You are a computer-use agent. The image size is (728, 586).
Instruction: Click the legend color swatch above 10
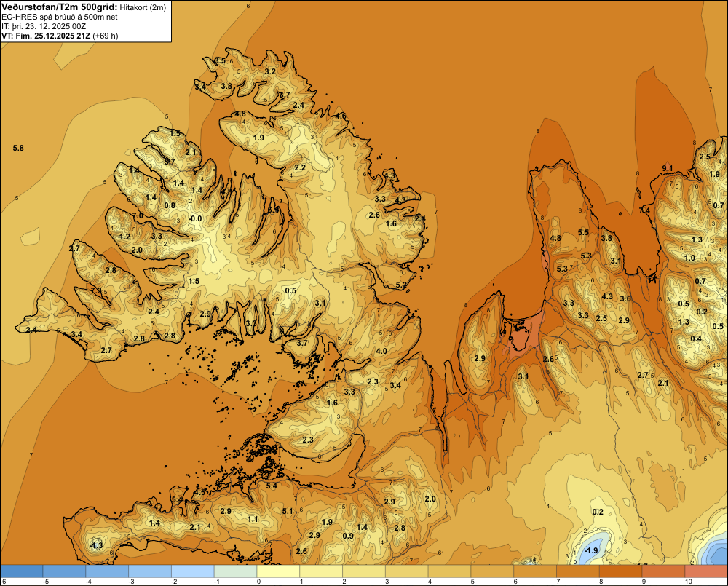[x=706, y=571]
